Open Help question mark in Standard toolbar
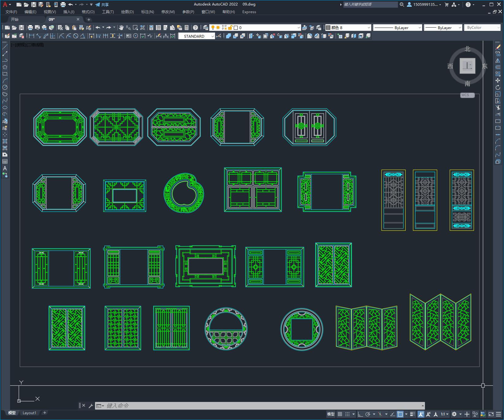504x420 pixels. 195,28
